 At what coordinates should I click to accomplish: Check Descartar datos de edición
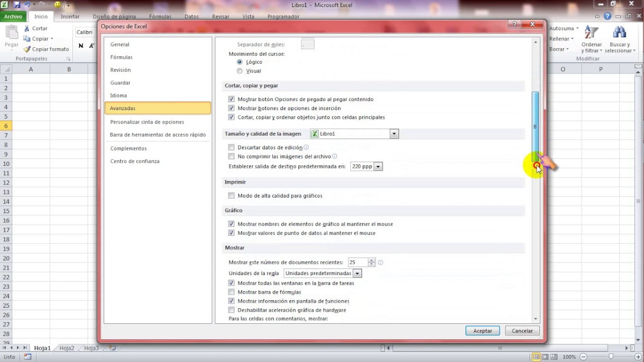(231, 147)
